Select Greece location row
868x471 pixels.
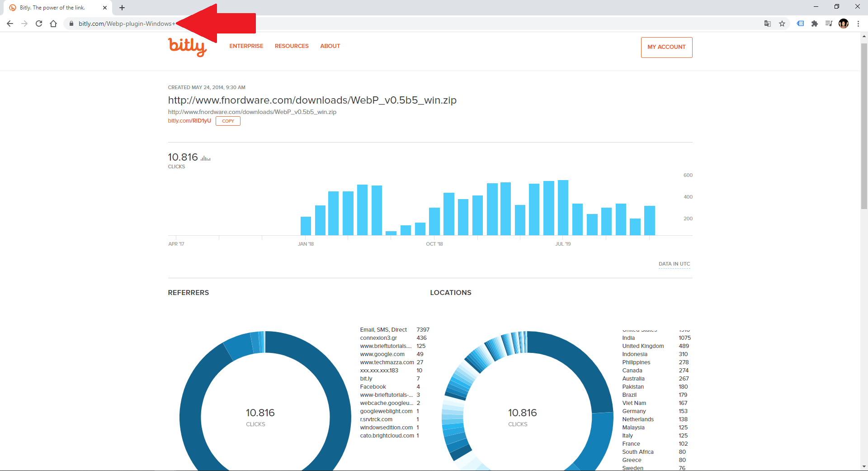(x=654, y=460)
